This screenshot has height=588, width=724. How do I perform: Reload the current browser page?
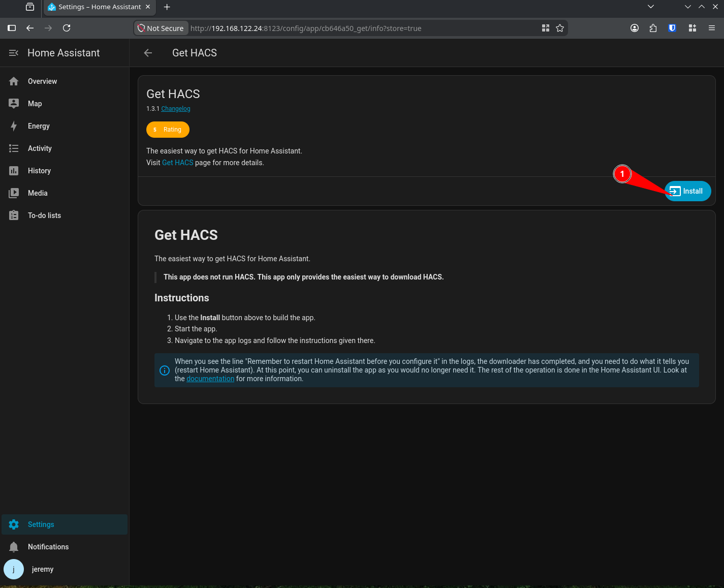(67, 28)
